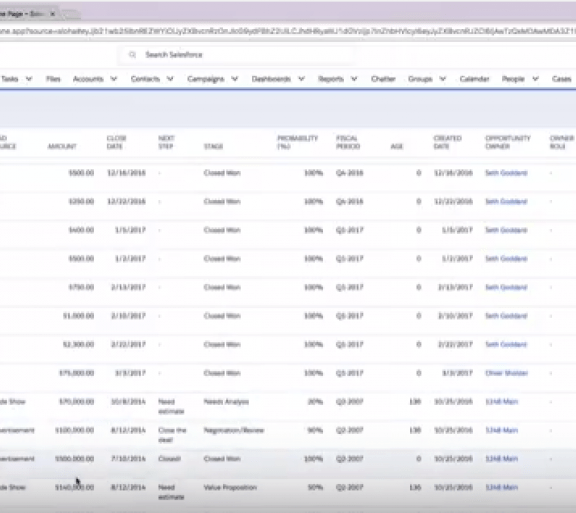Open the People dropdown chevron

(536, 79)
